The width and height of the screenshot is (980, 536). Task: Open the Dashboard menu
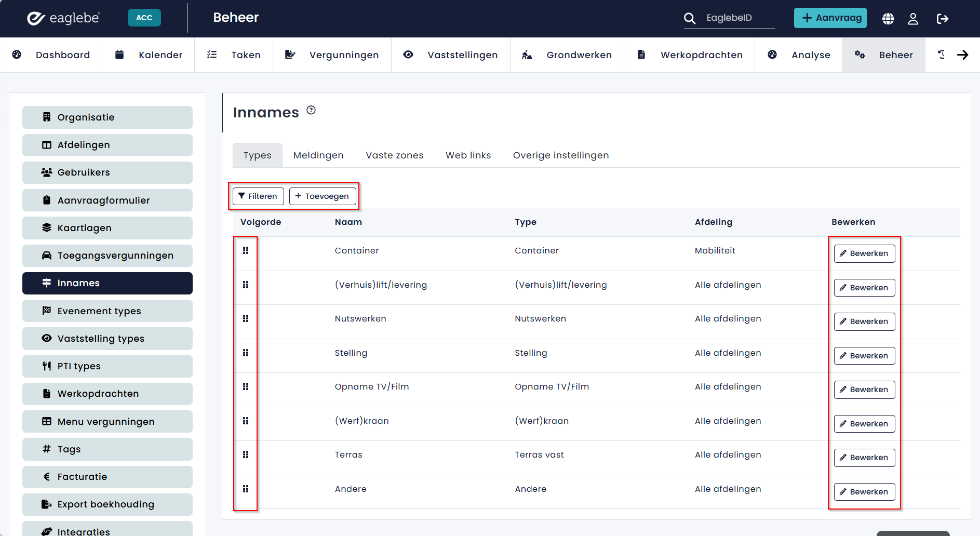tap(51, 55)
